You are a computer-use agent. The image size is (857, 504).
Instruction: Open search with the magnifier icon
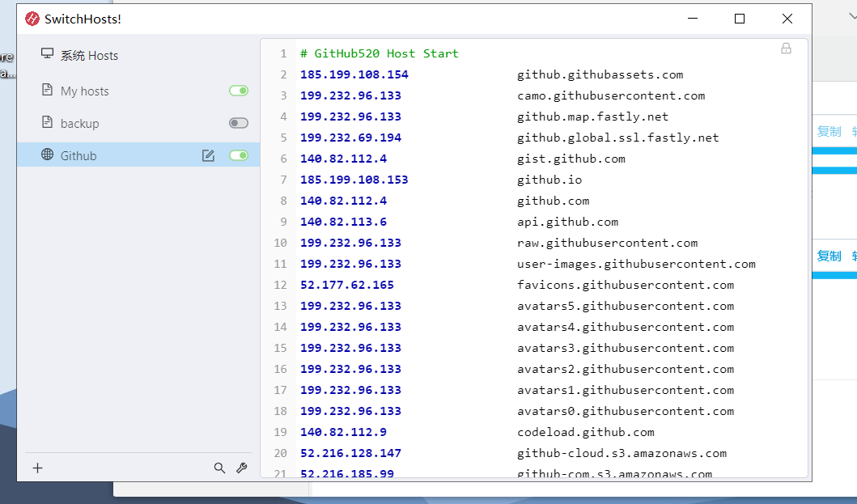220,468
